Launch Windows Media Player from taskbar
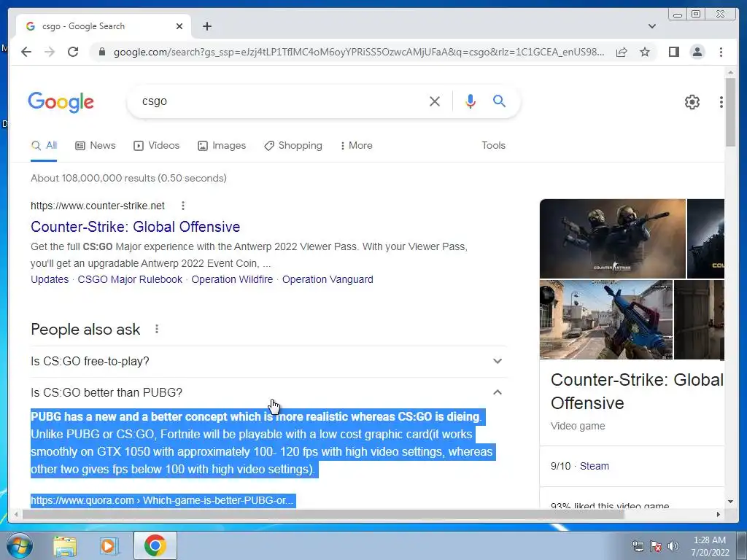This screenshot has height=560, width=747. (x=109, y=545)
